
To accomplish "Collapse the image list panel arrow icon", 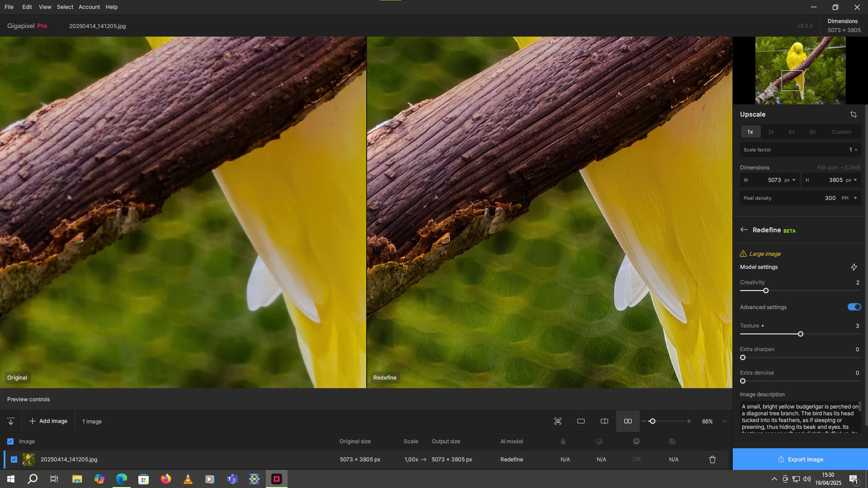I will pyautogui.click(x=11, y=421).
